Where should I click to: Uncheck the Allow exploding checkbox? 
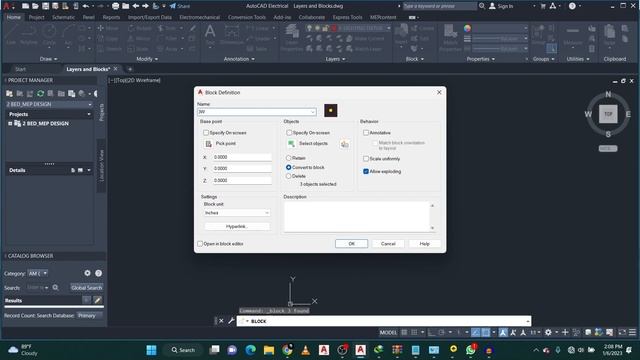click(x=366, y=171)
